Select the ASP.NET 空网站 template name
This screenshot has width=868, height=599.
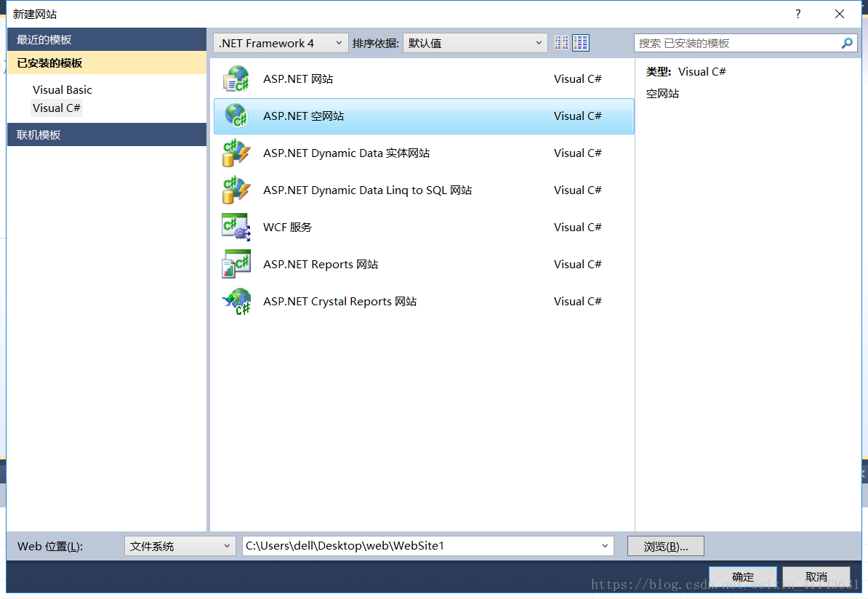(303, 116)
